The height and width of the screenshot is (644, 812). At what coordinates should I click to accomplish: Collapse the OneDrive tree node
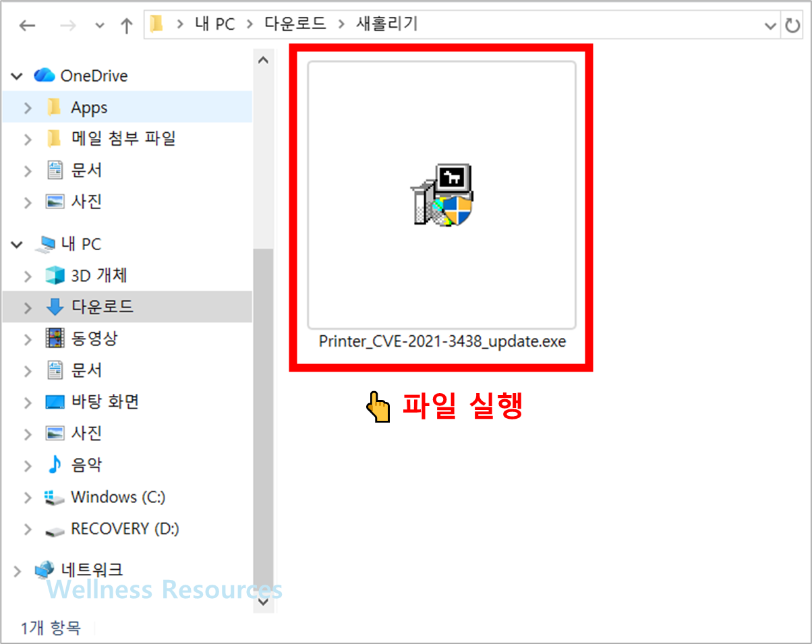(x=18, y=76)
